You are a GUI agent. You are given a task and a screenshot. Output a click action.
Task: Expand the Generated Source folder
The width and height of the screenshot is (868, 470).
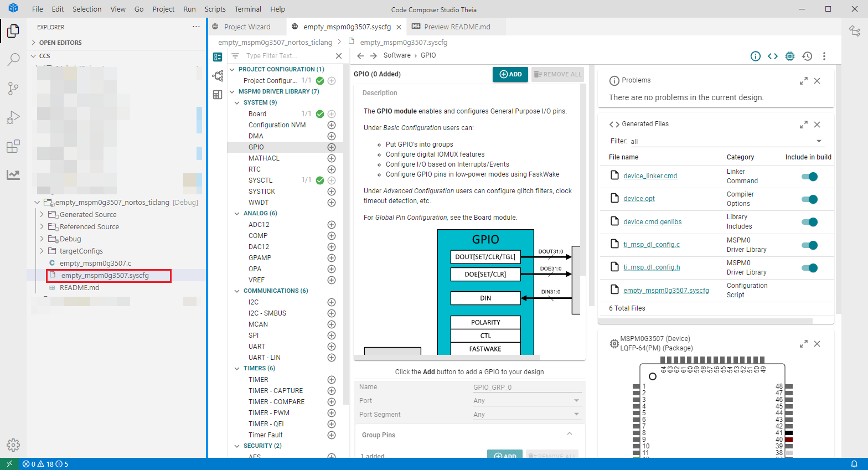pos(42,215)
